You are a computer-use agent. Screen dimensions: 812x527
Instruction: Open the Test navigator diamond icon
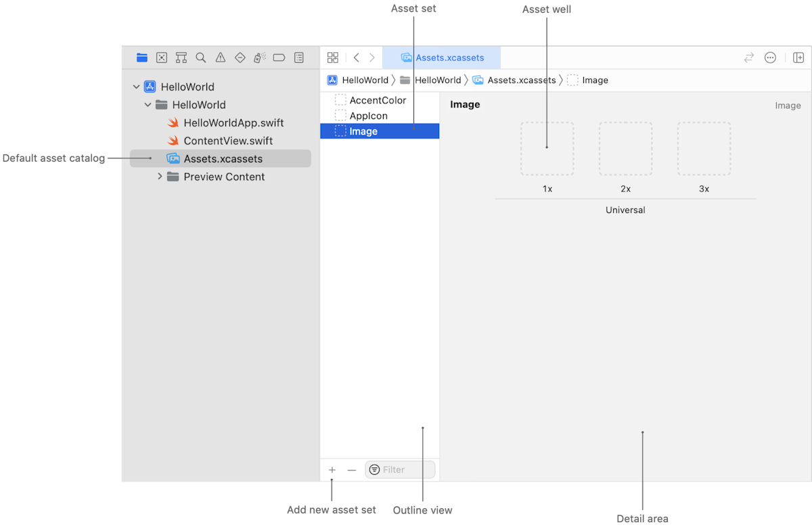pos(240,58)
